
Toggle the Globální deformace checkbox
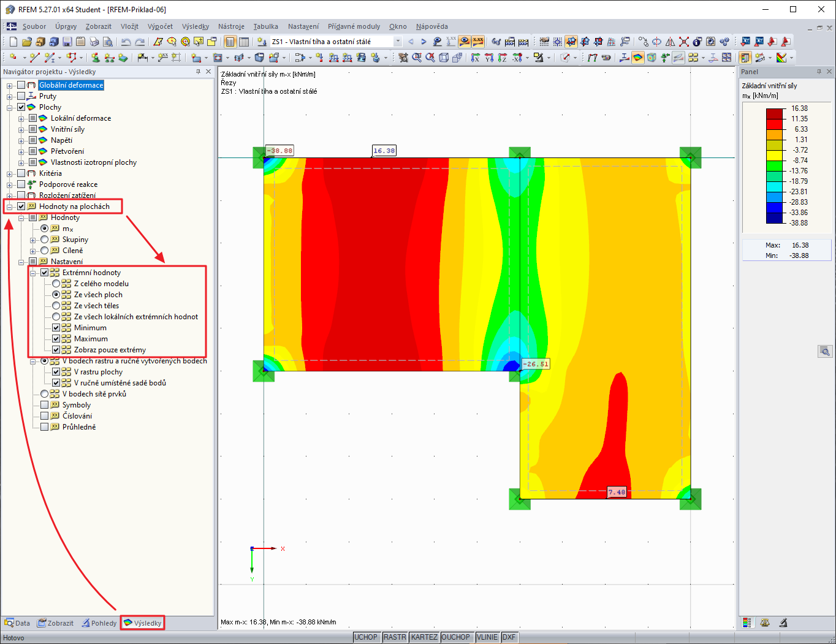21,85
